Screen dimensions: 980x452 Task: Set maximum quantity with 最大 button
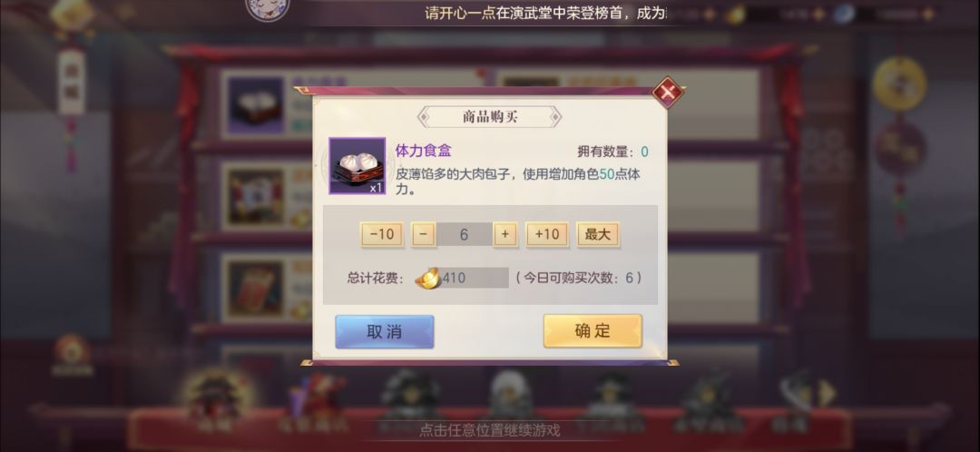tap(597, 234)
